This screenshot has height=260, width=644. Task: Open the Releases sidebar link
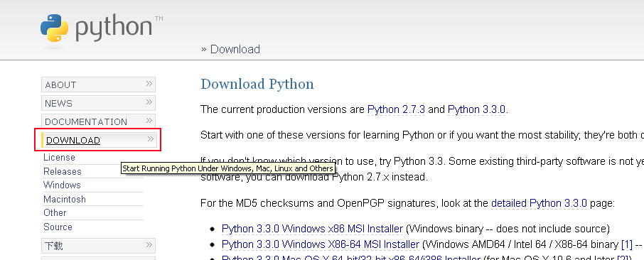(x=63, y=171)
